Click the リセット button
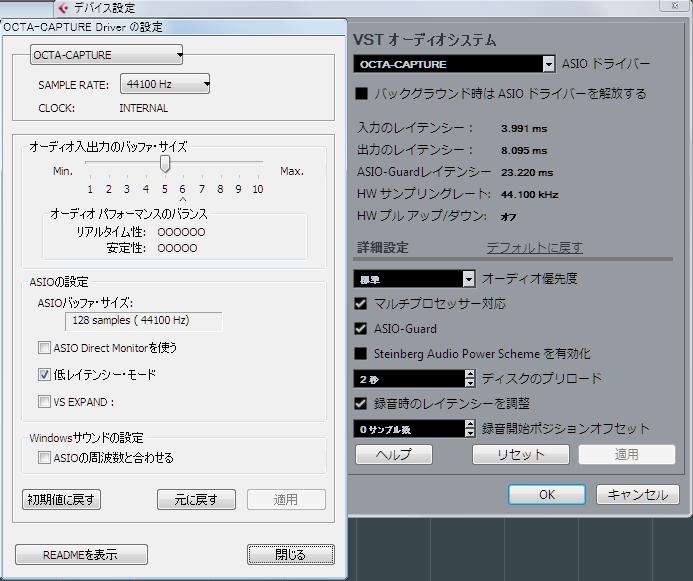The image size is (693, 581). tap(521, 454)
